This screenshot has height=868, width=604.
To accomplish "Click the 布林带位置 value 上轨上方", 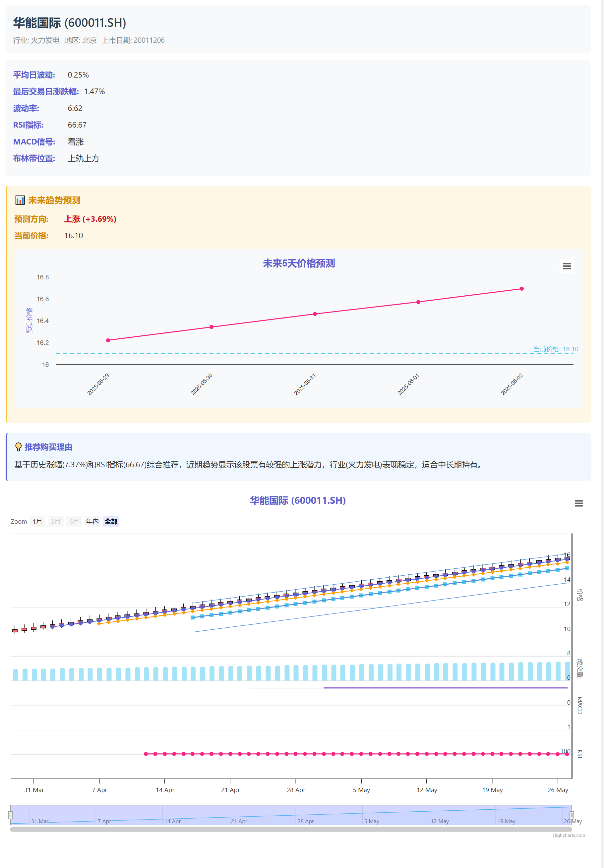I will pos(84,158).
